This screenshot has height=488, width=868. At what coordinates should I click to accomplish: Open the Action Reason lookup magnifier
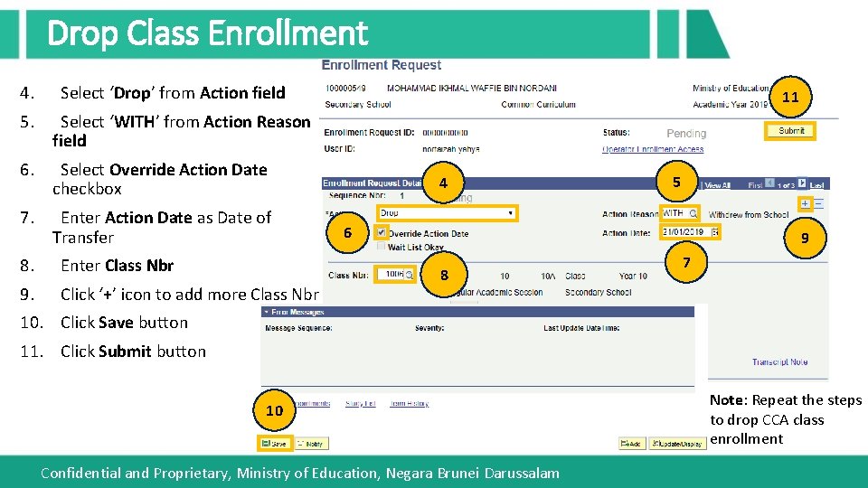[x=693, y=213]
